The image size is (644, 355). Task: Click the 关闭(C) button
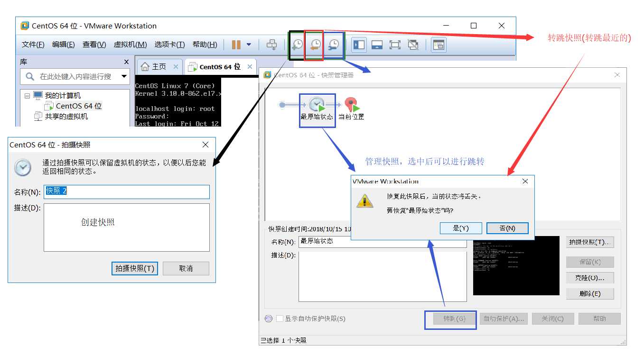(552, 319)
